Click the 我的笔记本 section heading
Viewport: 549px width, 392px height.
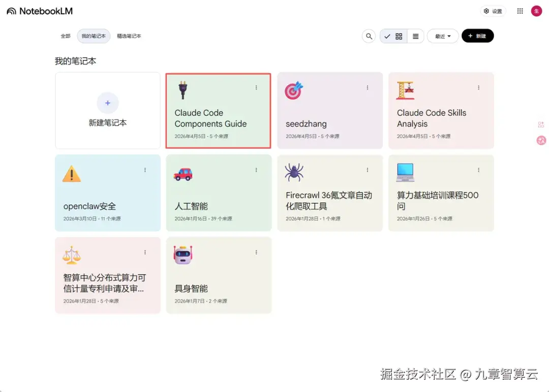point(75,61)
